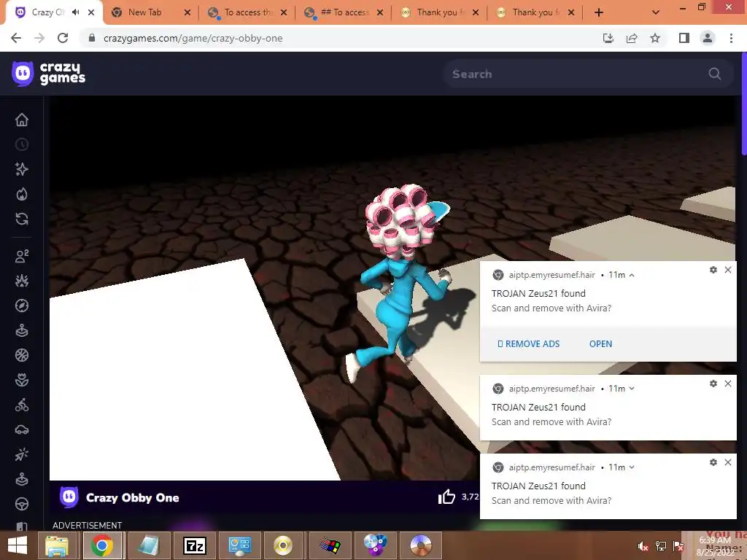The image size is (747, 560).
Task: Open trending flame icon in sidebar
Action: point(21,194)
